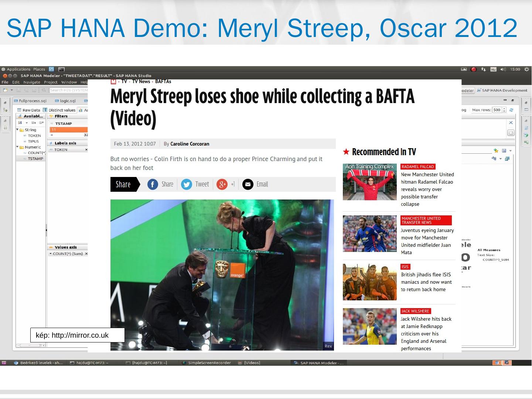This screenshot has height=399, width=532.
Task: Click the note button below the blue X
Action: click(511, 133)
